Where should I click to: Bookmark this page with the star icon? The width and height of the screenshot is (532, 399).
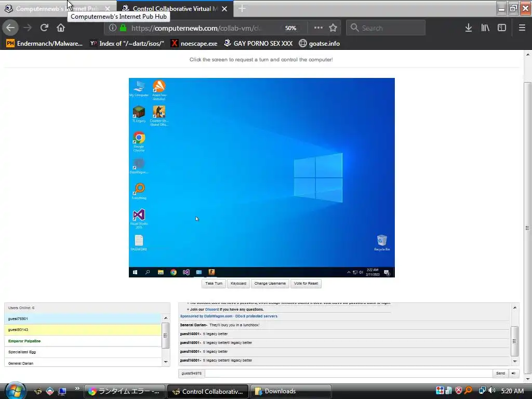click(x=333, y=28)
